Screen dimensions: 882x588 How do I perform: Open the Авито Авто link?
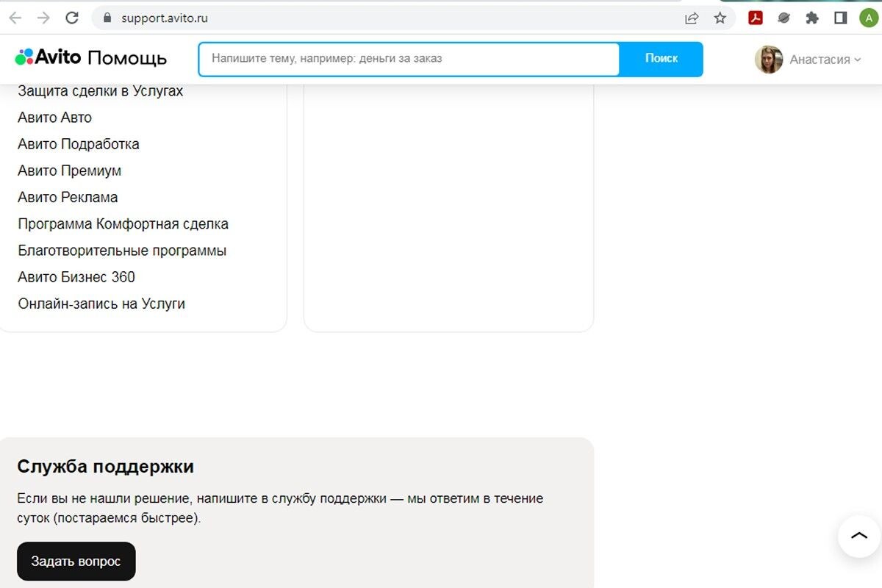54,118
